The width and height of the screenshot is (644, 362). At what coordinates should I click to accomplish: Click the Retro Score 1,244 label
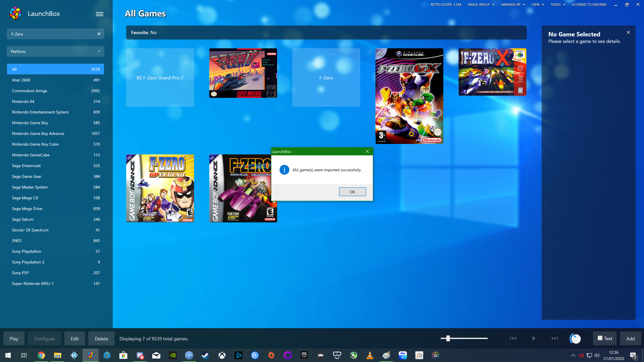446,5
